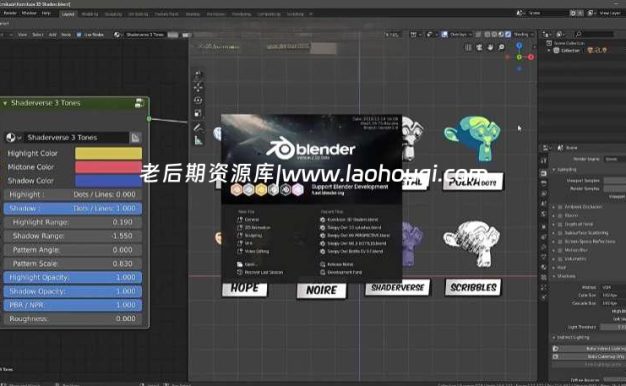
Task: Expand the Volumetrics panel
Action: click(x=554, y=259)
